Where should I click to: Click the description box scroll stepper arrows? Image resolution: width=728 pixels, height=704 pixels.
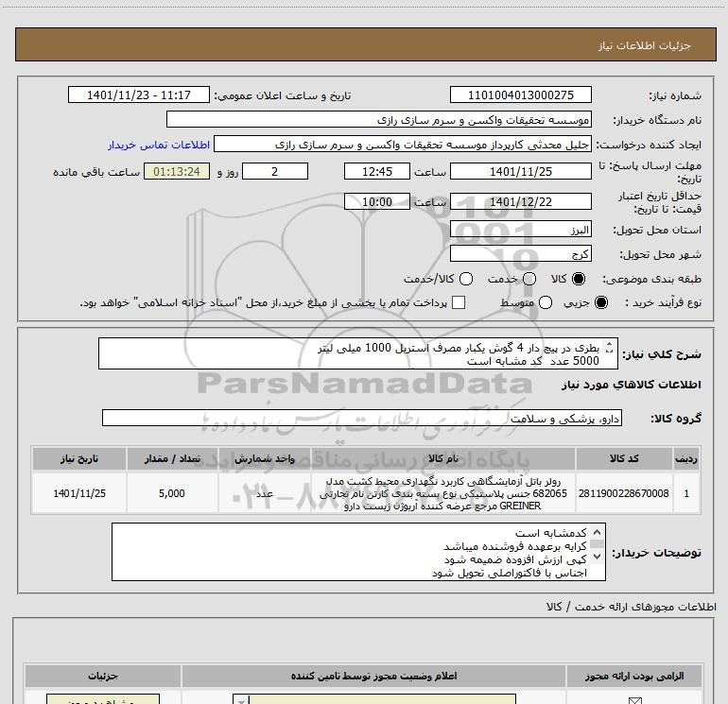click(x=610, y=347)
